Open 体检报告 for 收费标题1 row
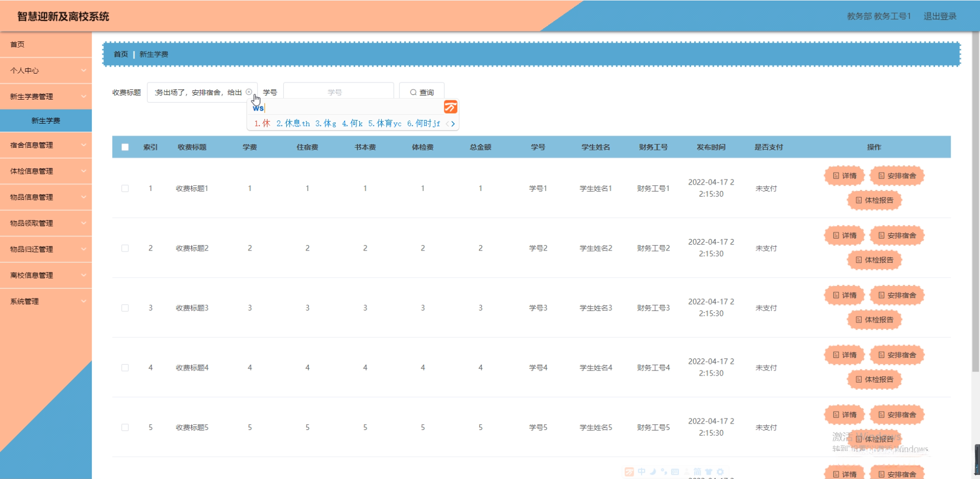980x479 pixels. [875, 200]
